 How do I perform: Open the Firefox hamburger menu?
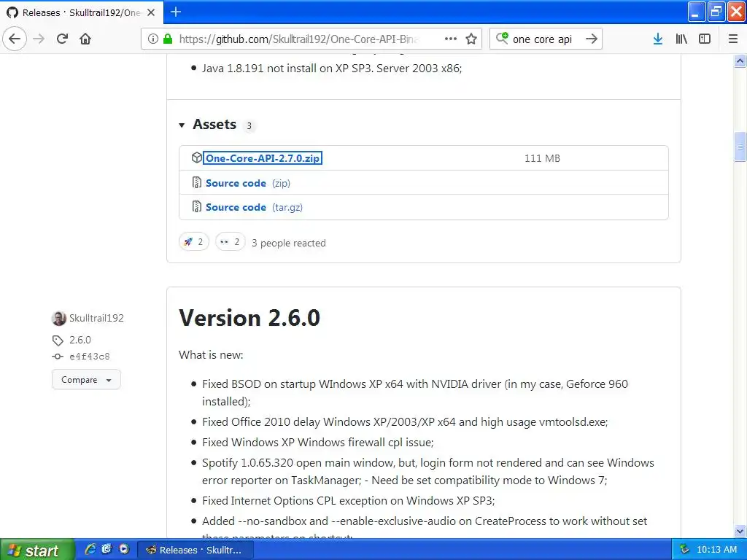[733, 39]
